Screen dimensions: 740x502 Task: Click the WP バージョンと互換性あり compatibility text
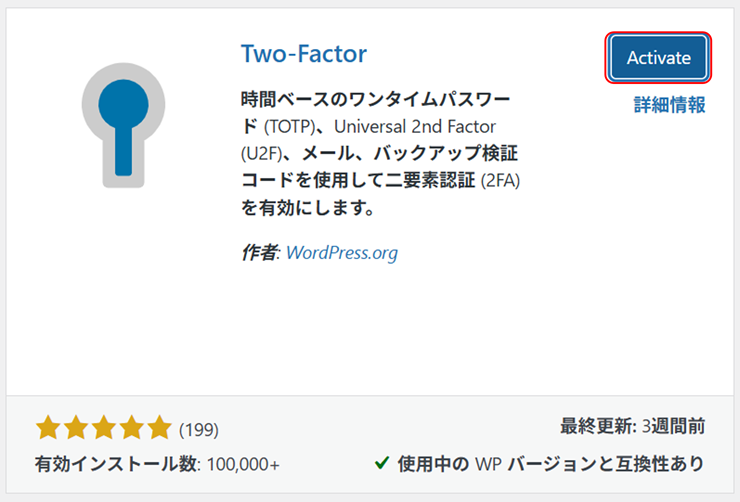click(x=550, y=464)
